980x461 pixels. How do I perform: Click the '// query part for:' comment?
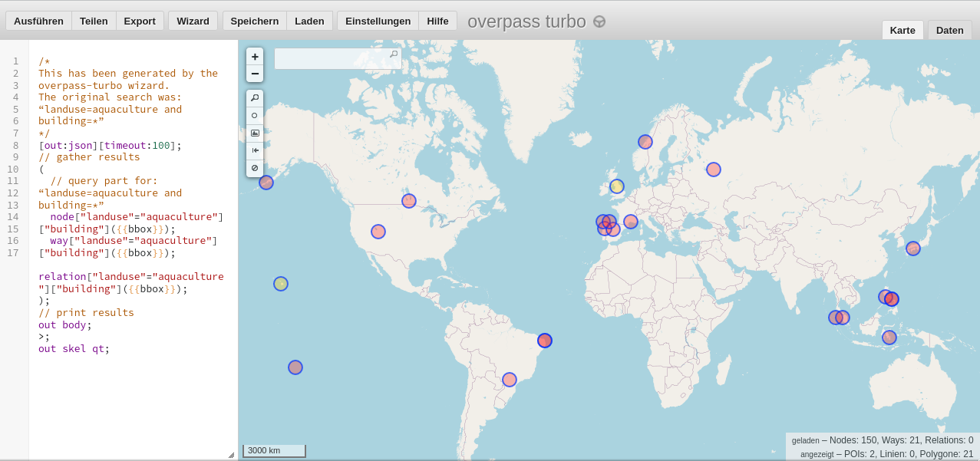pyautogui.click(x=104, y=180)
